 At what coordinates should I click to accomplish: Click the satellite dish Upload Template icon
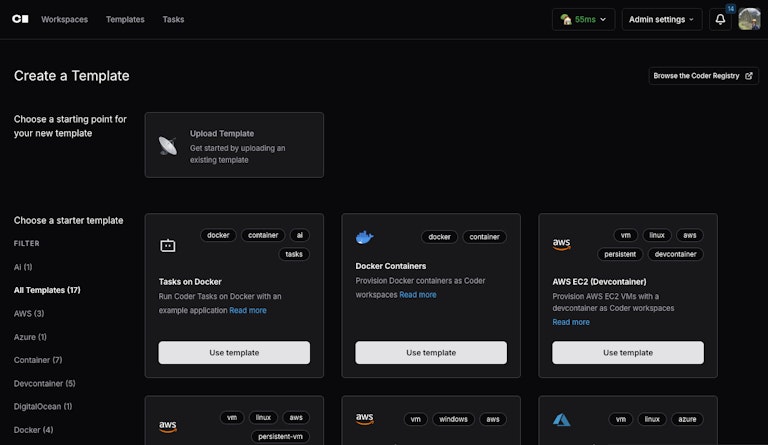click(x=168, y=145)
